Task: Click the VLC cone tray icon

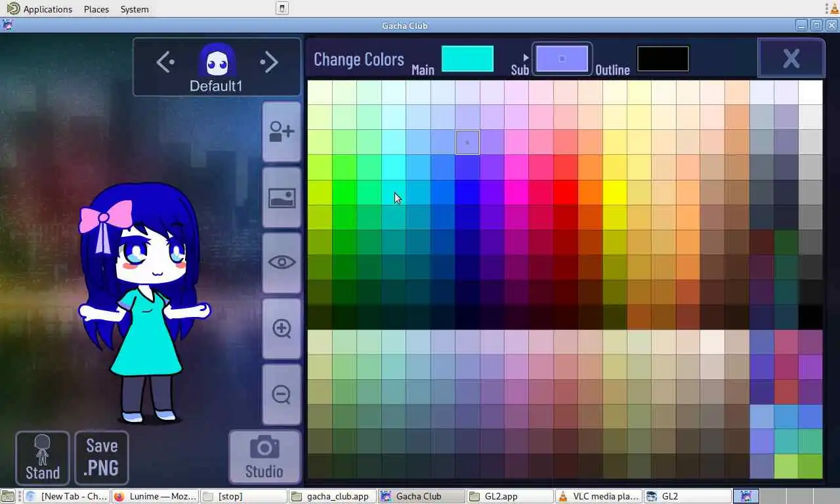Action: 835,9
